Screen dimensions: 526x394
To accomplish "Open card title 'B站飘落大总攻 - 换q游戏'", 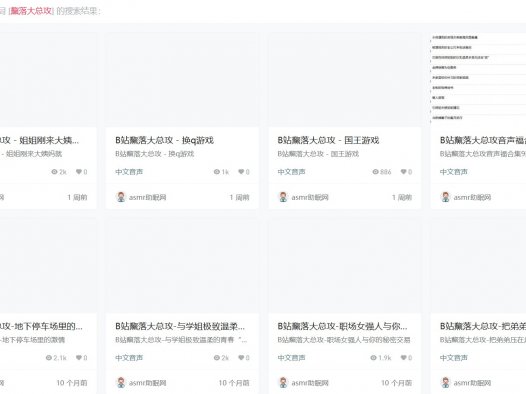I will point(164,140).
